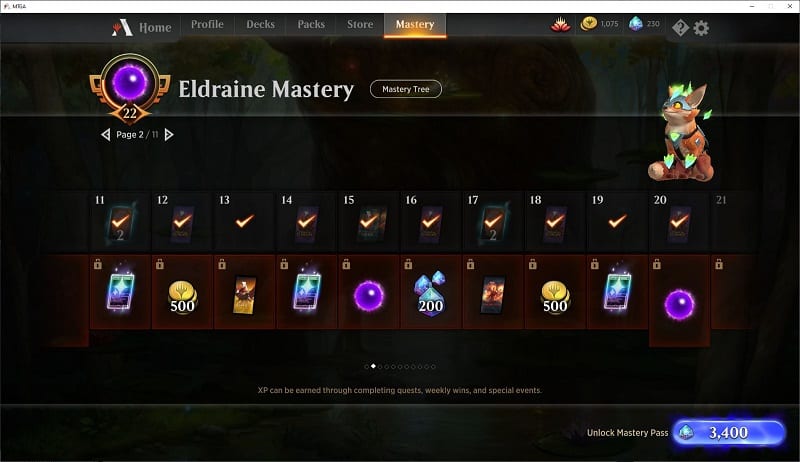
Task: Go to previous mastery page arrow
Action: [106, 135]
